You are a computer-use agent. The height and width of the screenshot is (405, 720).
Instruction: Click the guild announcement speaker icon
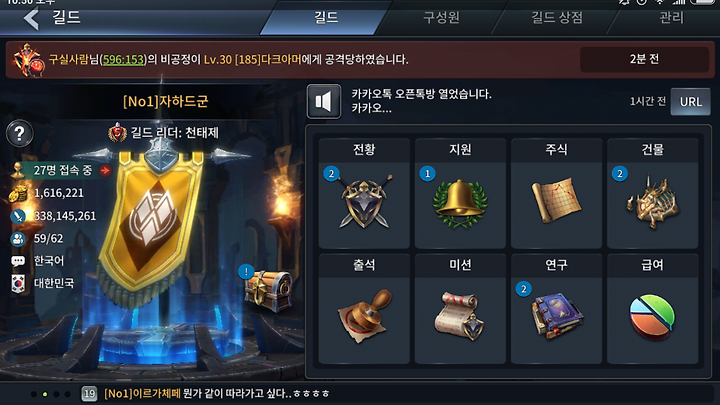tap(324, 101)
